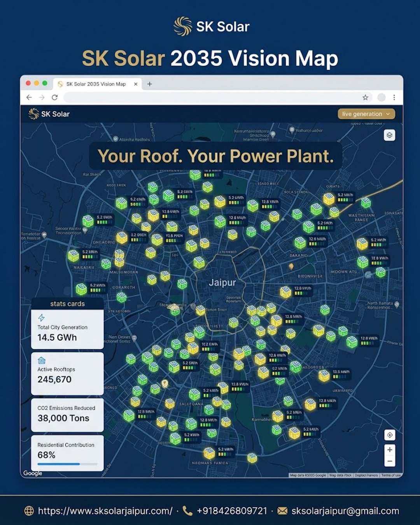Click the pin beside Nen Drcees label
This screenshot has width=420, height=525.
pyautogui.click(x=134, y=338)
